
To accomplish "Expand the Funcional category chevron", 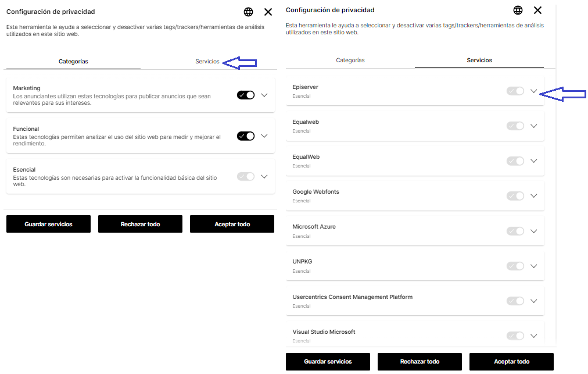I will 264,136.
